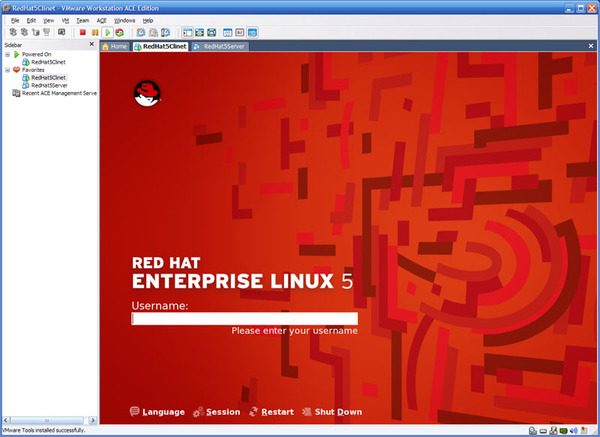The width and height of the screenshot is (600, 437).
Task: Open the View menu
Action: [48, 20]
